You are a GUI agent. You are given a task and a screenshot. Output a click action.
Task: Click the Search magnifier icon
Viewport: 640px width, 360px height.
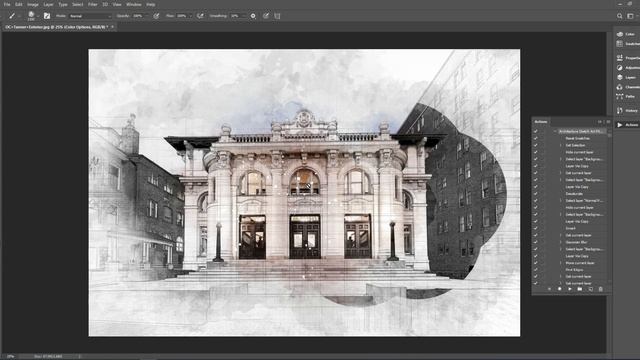(x=620, y=16)
